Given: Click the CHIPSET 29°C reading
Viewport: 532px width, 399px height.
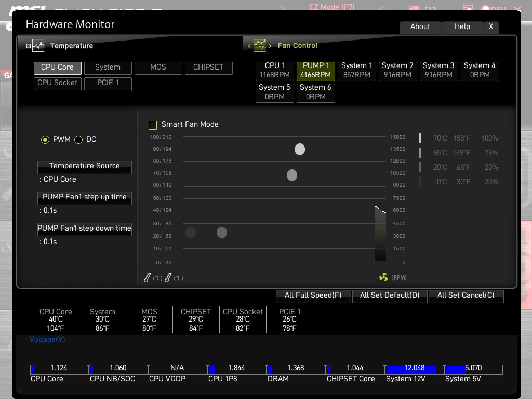Looking at the screenshot, I should (196, 320).
